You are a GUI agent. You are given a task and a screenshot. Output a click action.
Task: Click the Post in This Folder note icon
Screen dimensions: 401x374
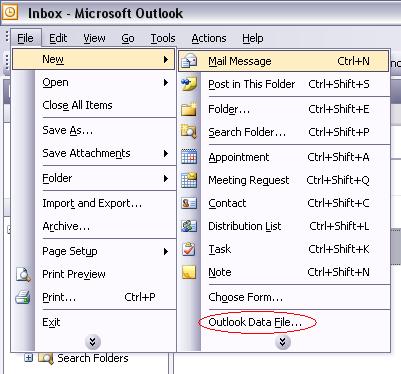point(189,84)
